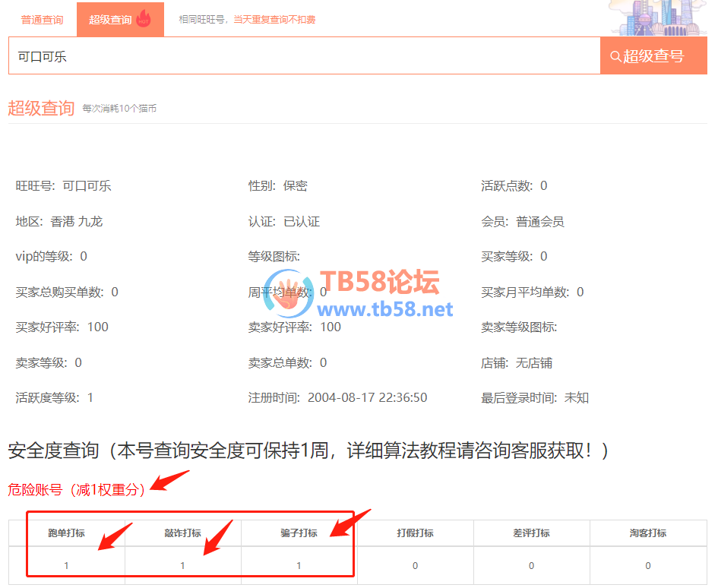Click the city skyline illustration

(659, 18)
